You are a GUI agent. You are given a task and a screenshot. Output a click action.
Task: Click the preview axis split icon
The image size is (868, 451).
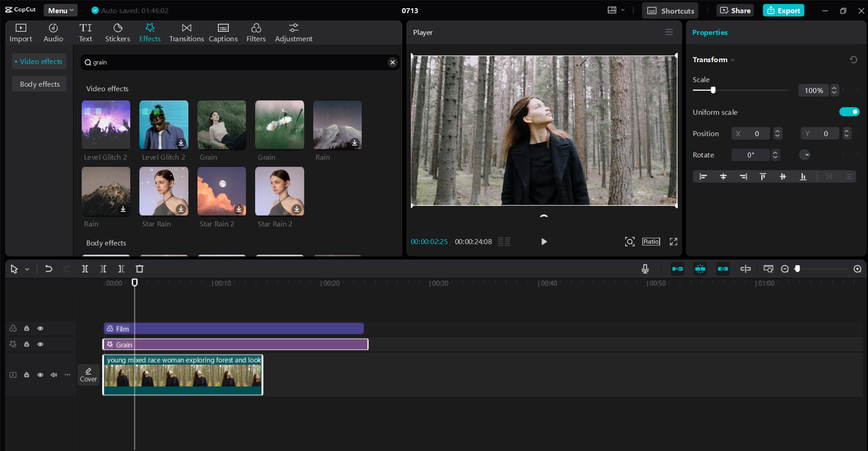pyautogui.click(x=745, y=269)
